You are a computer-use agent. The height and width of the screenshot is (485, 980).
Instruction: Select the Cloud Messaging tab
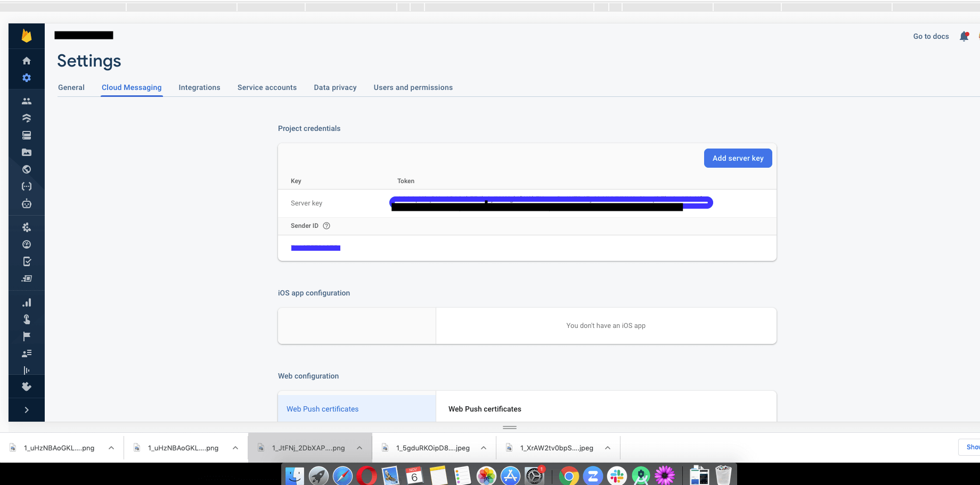click(132, 87)
